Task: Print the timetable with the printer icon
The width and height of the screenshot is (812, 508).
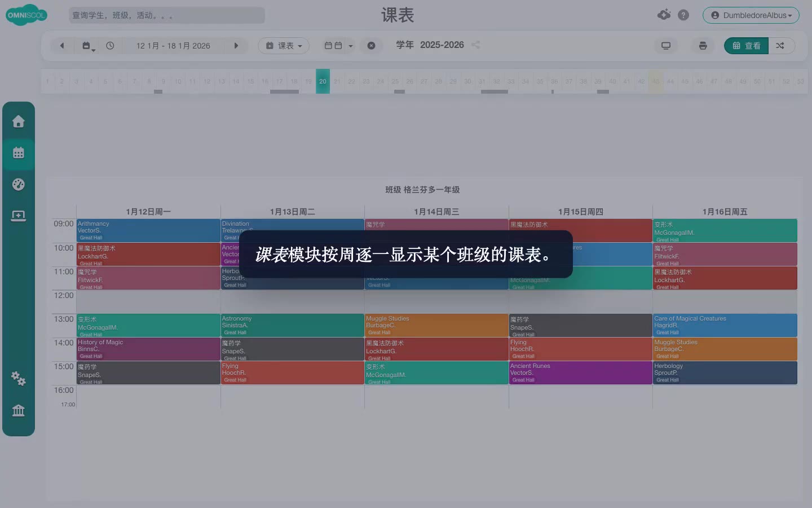Action: [x=703, y=46]
